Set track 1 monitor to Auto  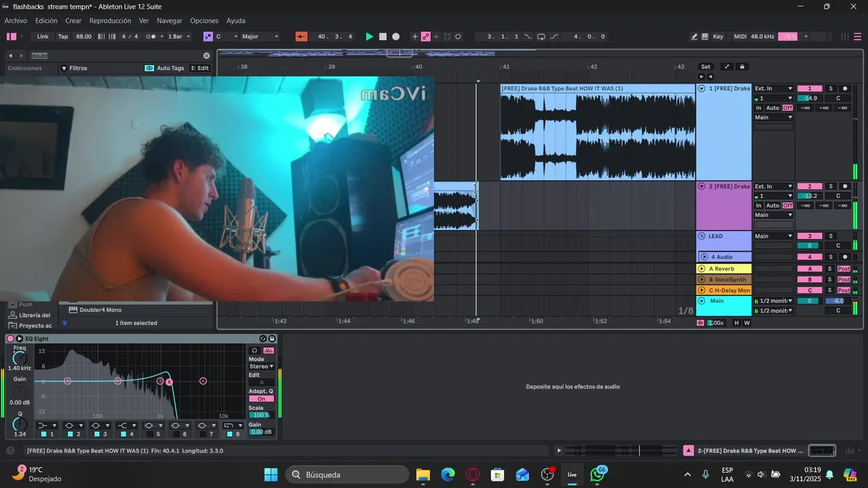(772, 108)
